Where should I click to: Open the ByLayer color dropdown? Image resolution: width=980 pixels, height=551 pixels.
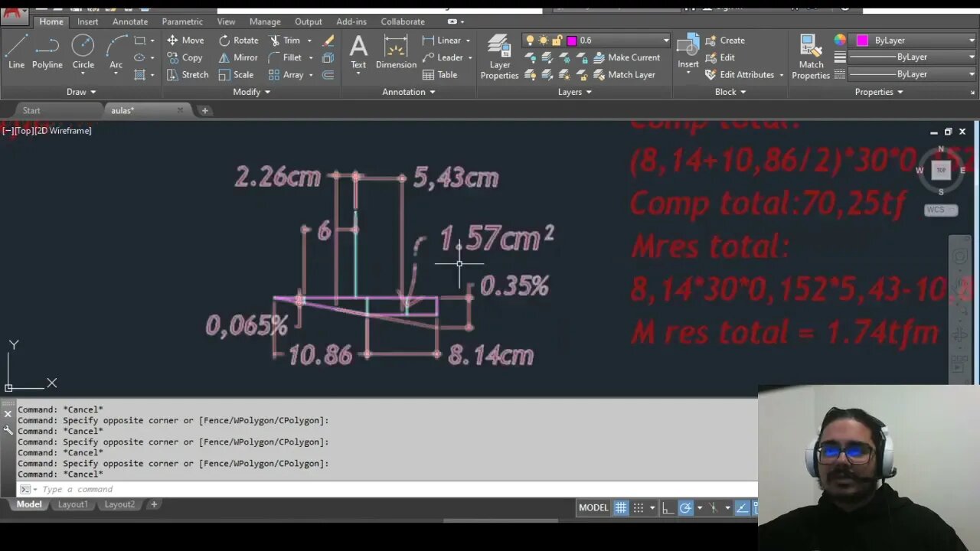click(x=972, y=41)
